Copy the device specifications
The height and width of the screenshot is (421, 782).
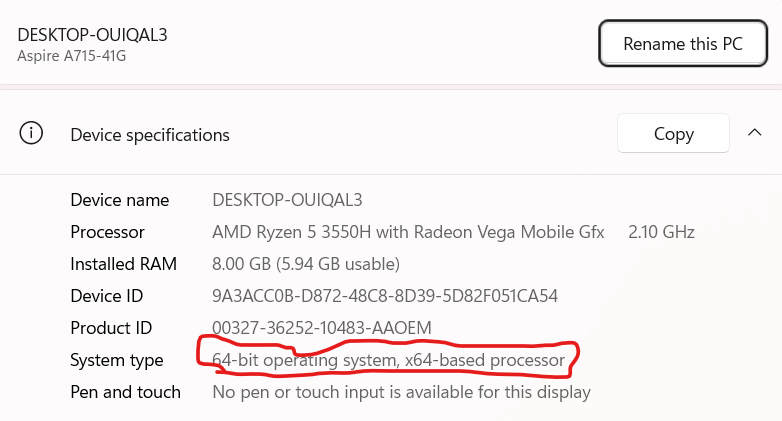coord(673,134)
